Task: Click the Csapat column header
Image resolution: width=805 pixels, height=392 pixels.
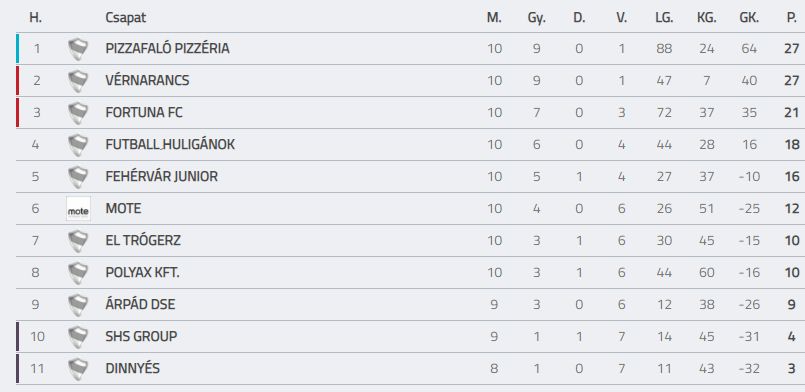Action: pyautogui.click(x=126, y=18)
